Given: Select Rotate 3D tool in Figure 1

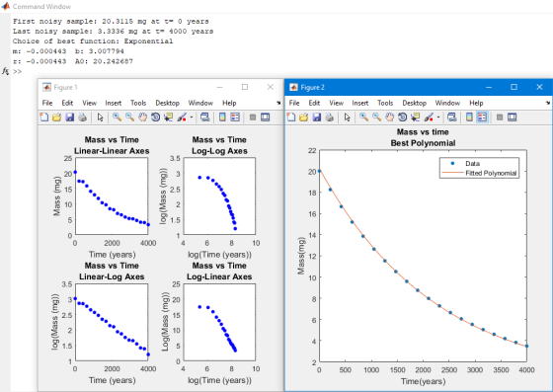Looking at the screenshot, I should (x=156, y=118).
